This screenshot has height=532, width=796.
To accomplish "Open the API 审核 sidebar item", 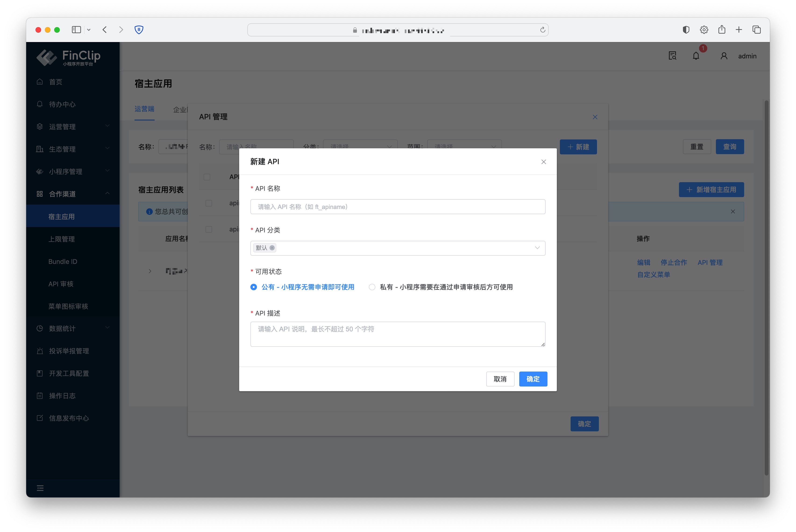I will click(61, 284).
